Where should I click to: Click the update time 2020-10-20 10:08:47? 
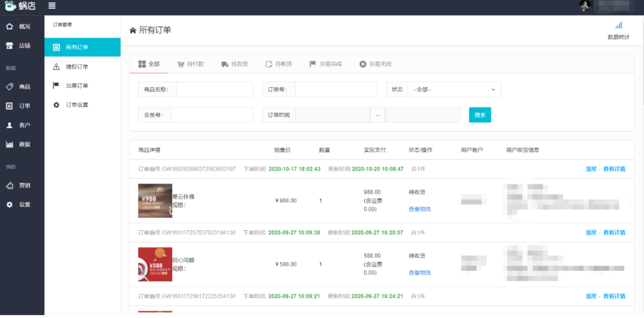[x=378, y=169]
